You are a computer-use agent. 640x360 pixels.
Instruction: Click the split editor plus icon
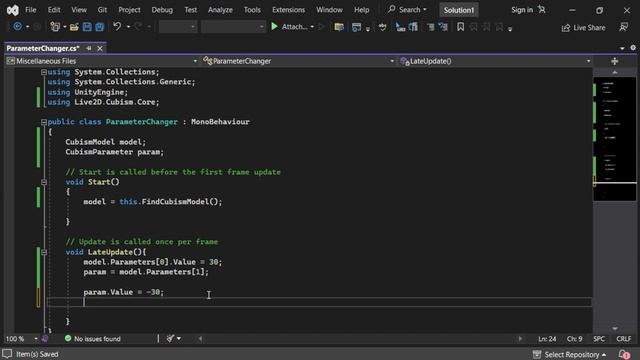click(x=615, y=61)
